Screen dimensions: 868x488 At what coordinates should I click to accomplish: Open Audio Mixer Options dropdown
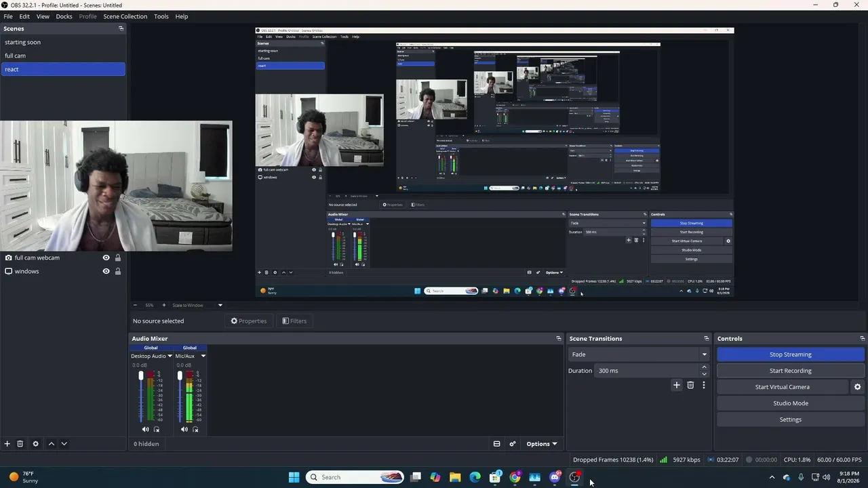[541, 444]
